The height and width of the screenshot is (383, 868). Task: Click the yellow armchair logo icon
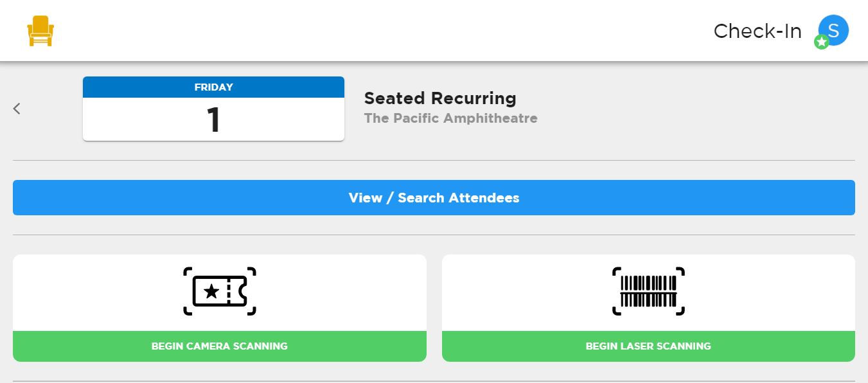40,31
